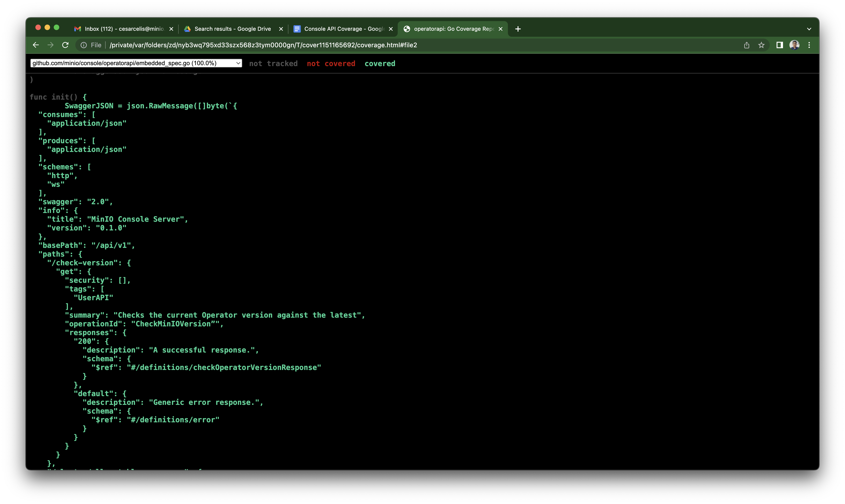The image size is (845, 504).
Task: Click the share page icon
Action: [x=746, y=45]
